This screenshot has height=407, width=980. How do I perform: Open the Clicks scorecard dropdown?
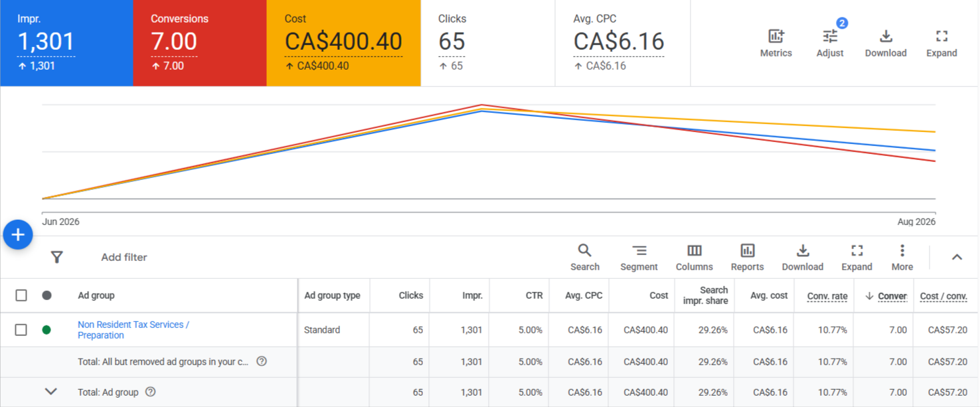tap(488, 43)
